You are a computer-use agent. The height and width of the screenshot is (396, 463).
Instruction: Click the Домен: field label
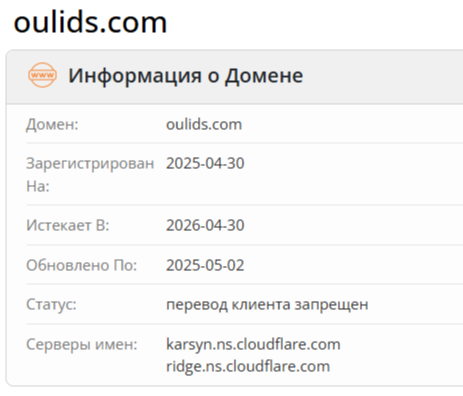pyautogui.click(x=52, y=124)
